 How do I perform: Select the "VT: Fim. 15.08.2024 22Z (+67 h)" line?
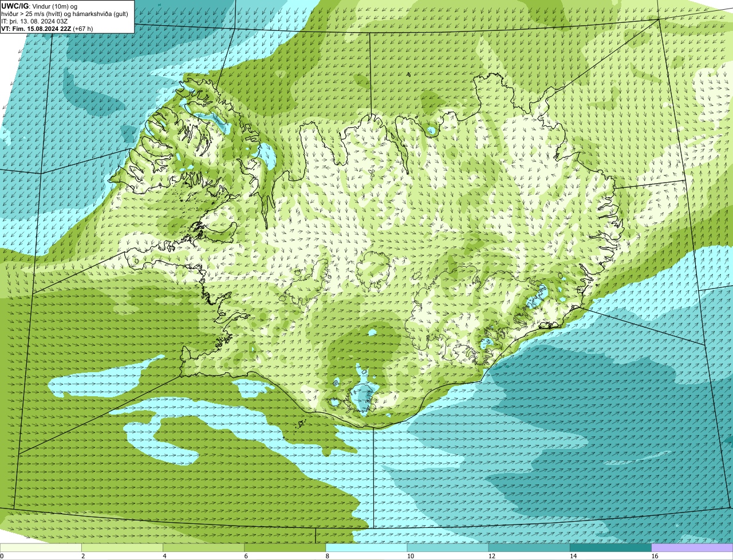47,28
